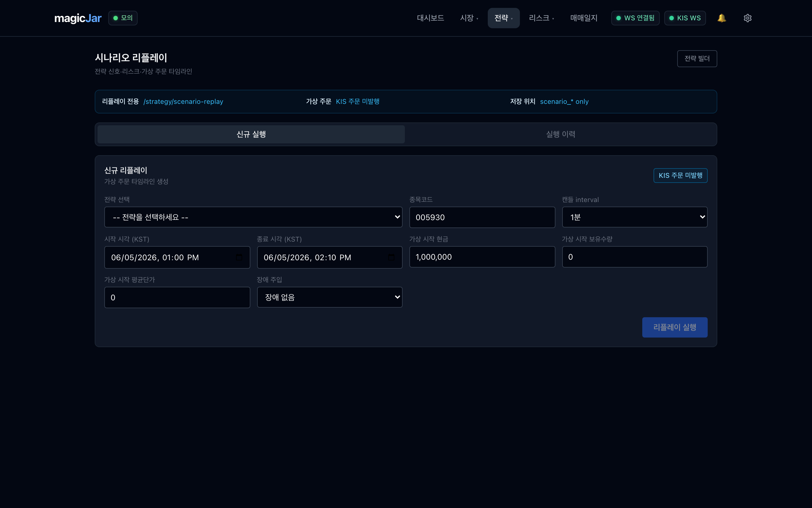
Task: Click the KIS 주문 미발행 badge in the panel header
Action: [680, 175]
